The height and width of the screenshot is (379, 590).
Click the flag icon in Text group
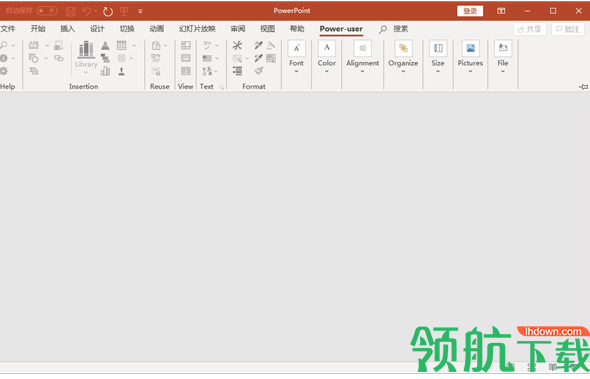click(x=207, y=58)
